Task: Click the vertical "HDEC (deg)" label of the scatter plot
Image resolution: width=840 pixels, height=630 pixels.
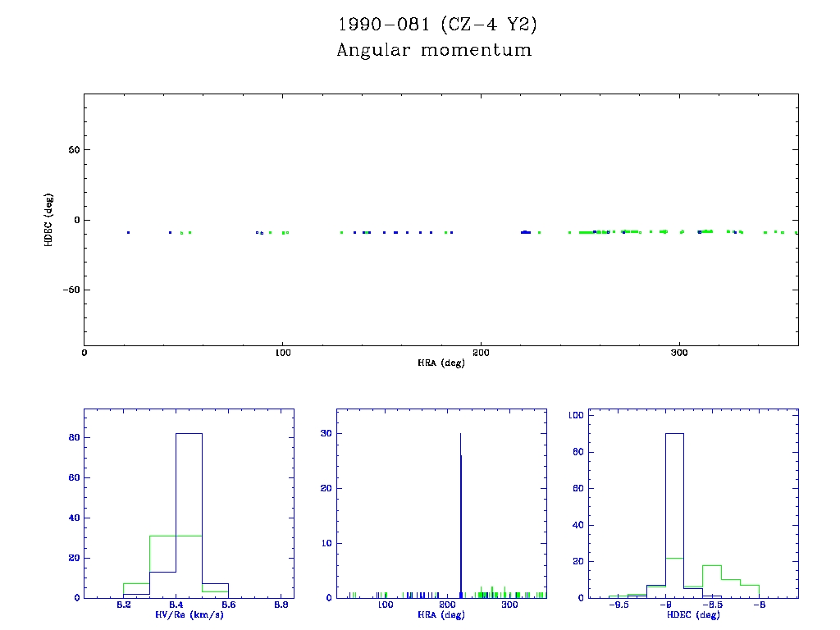Action: (x=48, y=220)
